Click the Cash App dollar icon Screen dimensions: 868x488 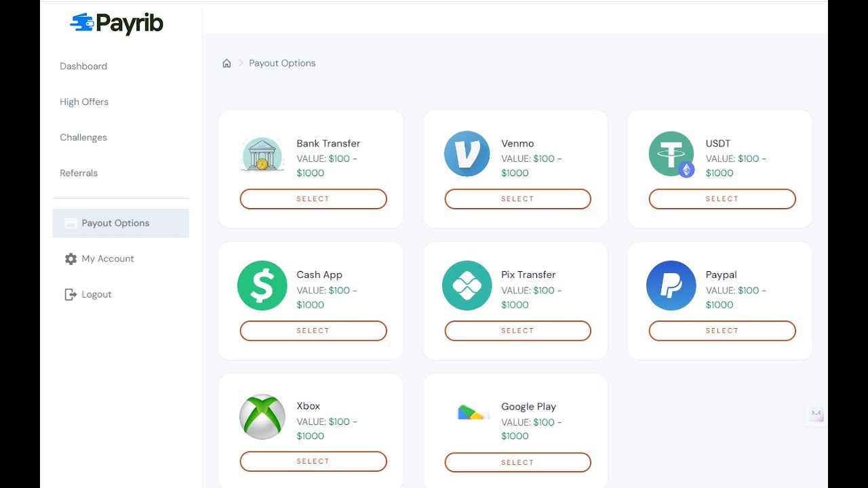tap(262, 285)
